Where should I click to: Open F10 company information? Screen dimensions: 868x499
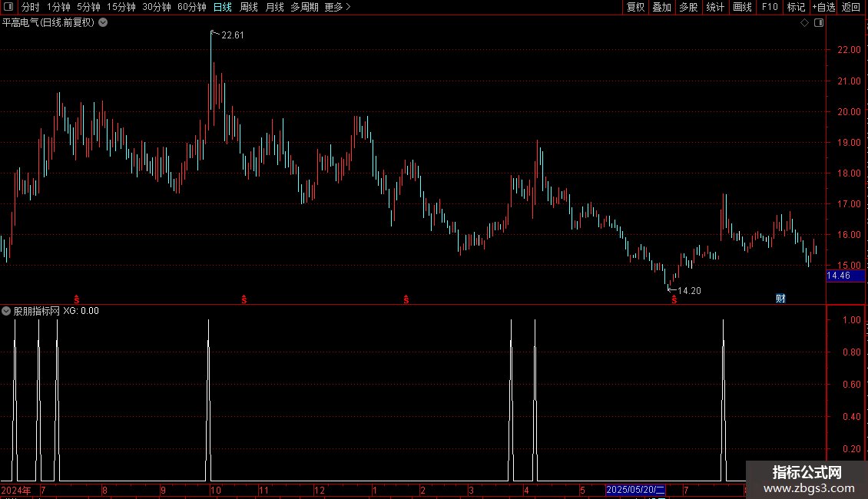[x=770, y=7]
